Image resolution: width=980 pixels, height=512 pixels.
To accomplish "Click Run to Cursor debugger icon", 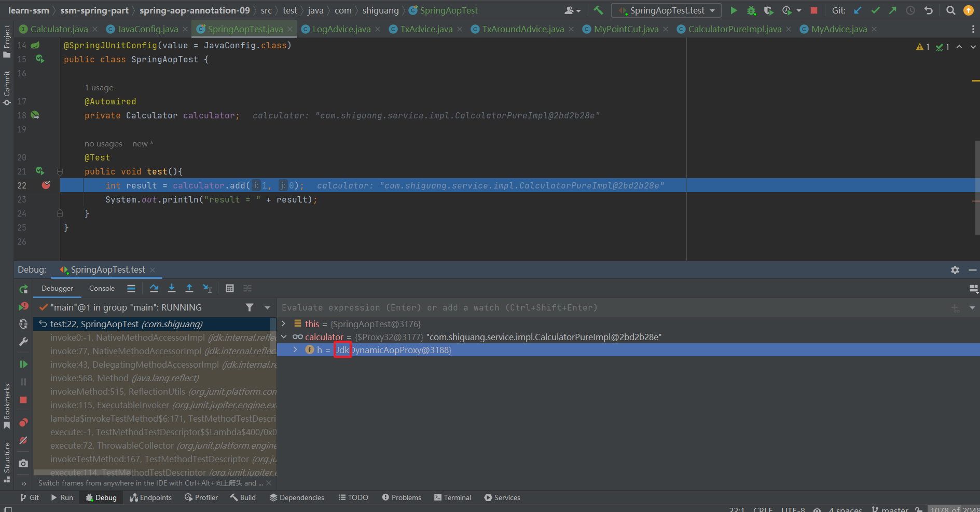I will click(x=207, y=288).
